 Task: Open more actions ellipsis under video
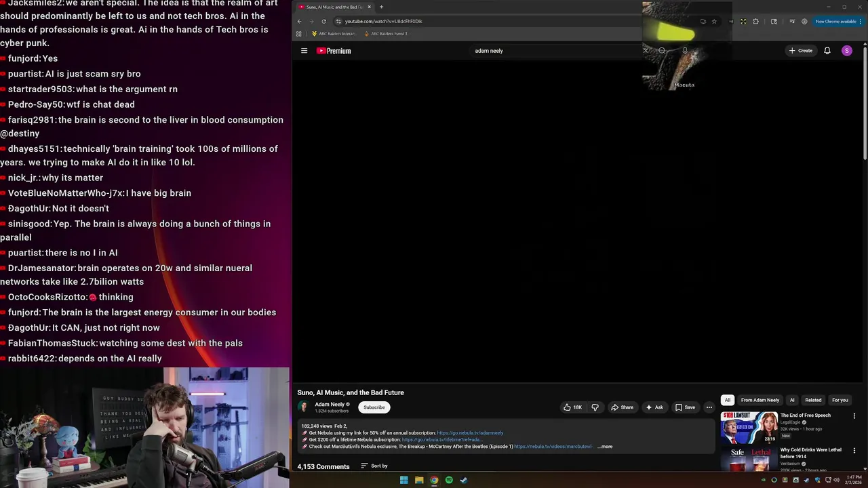click(x=709, y=407)
